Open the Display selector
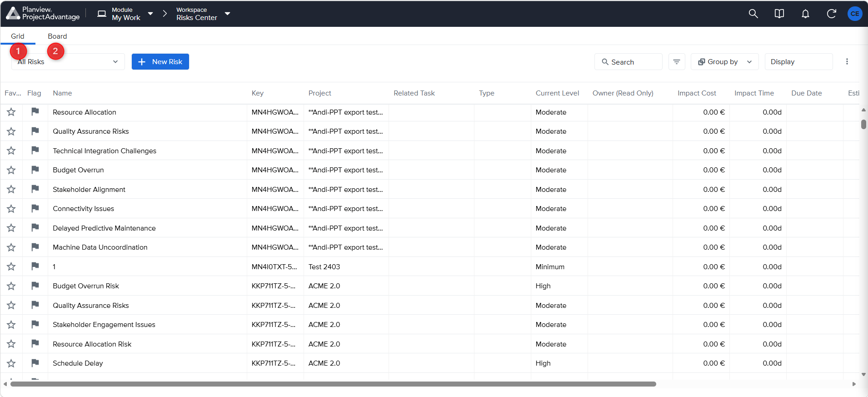This screenshot has width=868, height=397. 799,62
